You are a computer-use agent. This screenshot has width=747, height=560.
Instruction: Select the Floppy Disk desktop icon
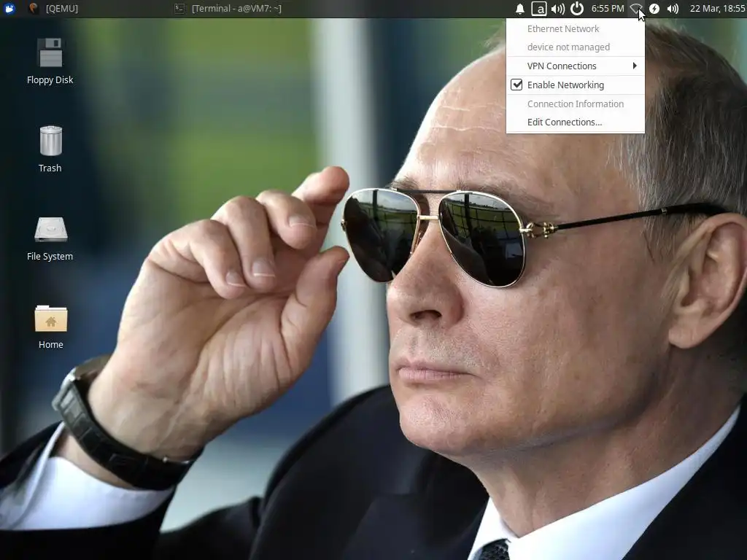tap(50, 61)
